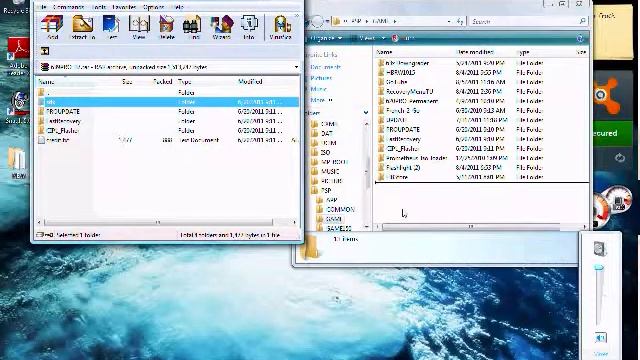Screen dimensions: 640x360
Task: Click the WinRAR horizontal scrollbar thumb
Action: (158, 222)
